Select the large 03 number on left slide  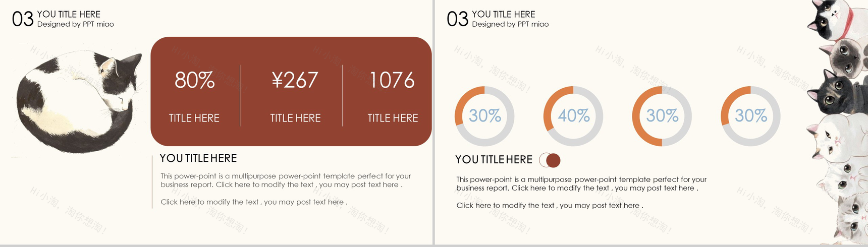tap(23, 20)
